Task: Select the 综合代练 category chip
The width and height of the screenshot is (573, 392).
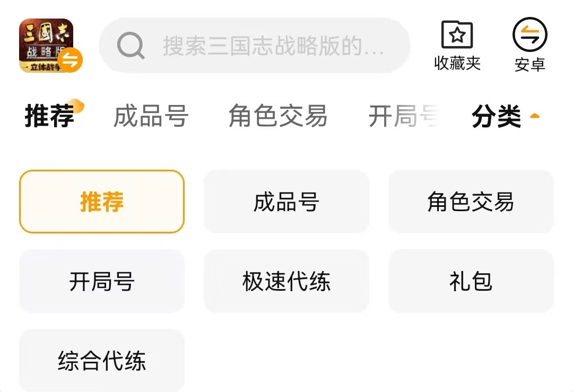Action: 102,361
